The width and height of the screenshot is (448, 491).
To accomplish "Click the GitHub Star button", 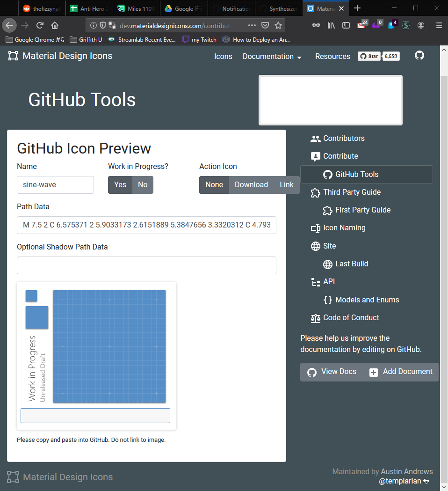I will point(369,56).
